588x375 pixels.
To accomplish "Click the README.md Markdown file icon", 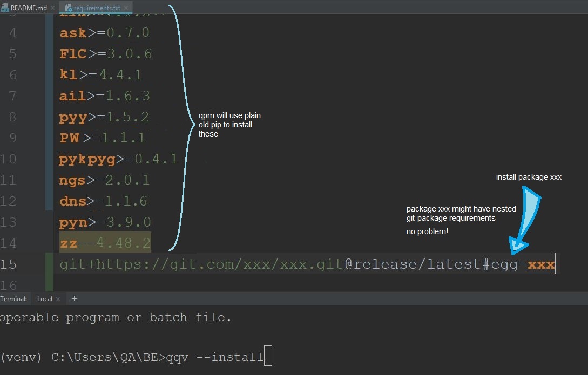I will pos(6,8).
